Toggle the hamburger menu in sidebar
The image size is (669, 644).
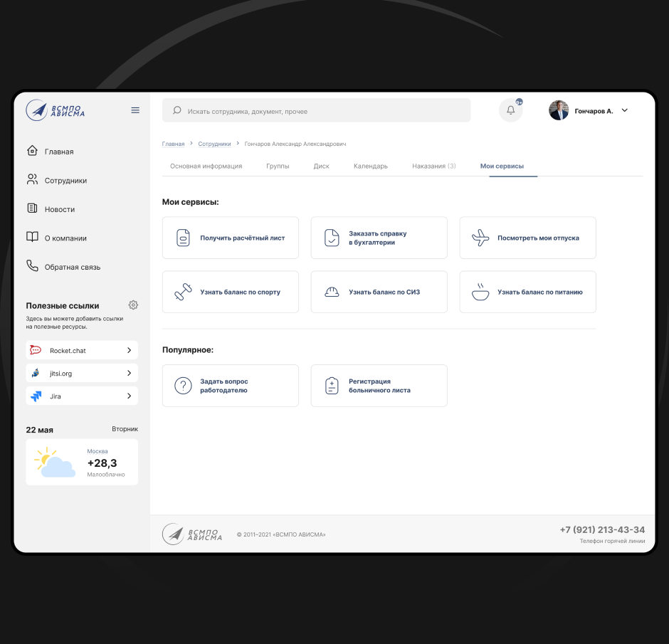click(135, 110)
